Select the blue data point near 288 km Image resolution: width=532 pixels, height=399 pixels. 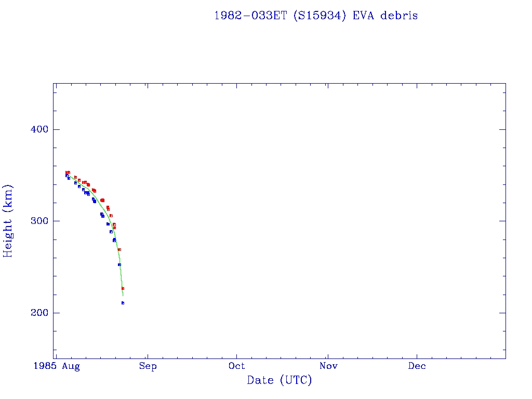111,232
